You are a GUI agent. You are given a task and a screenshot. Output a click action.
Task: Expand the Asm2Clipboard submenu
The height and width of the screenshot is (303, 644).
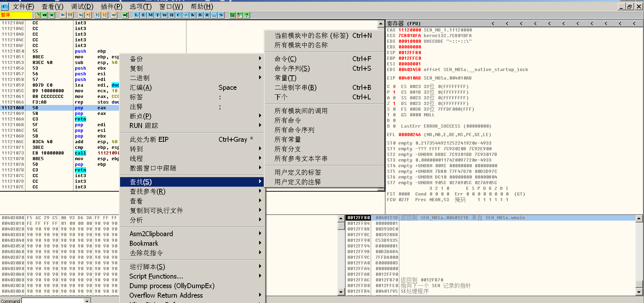tap(192, 234)
